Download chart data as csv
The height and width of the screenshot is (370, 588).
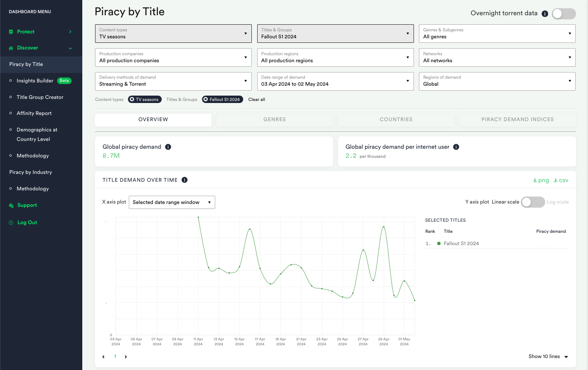(561, 180)
